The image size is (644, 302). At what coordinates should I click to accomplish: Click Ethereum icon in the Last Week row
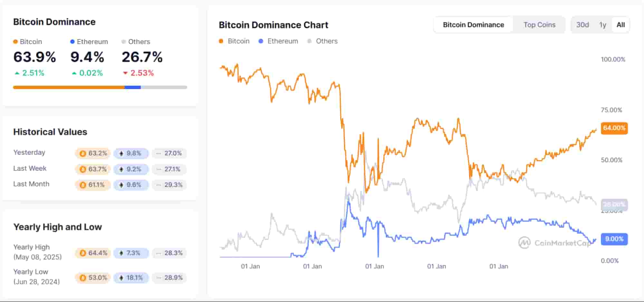pos(121,169)
